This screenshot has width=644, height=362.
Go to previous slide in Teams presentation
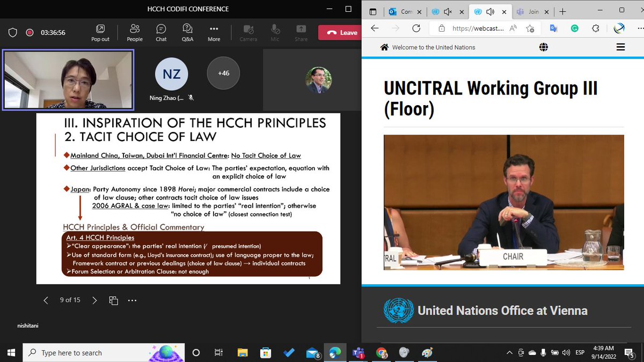coord(46,300)
